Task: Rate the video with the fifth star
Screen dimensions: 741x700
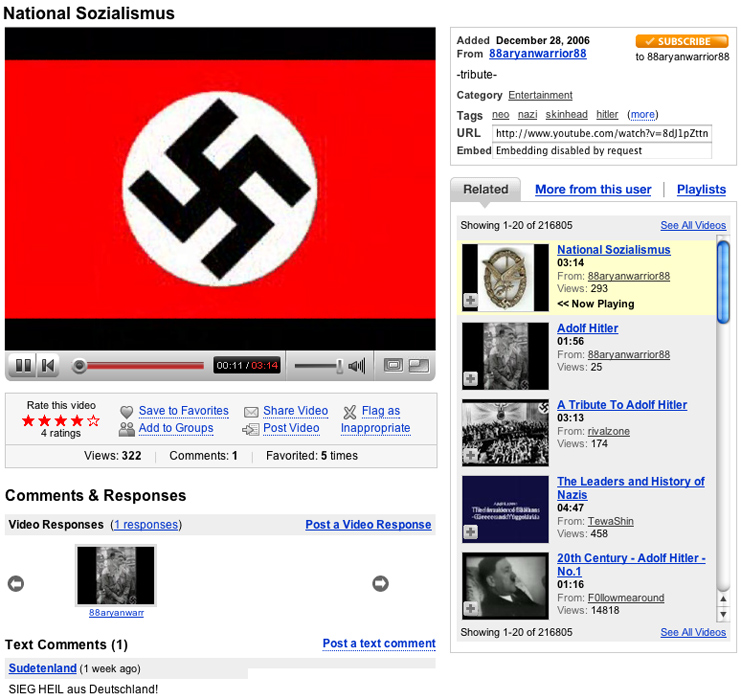Action: click(94, 421)
